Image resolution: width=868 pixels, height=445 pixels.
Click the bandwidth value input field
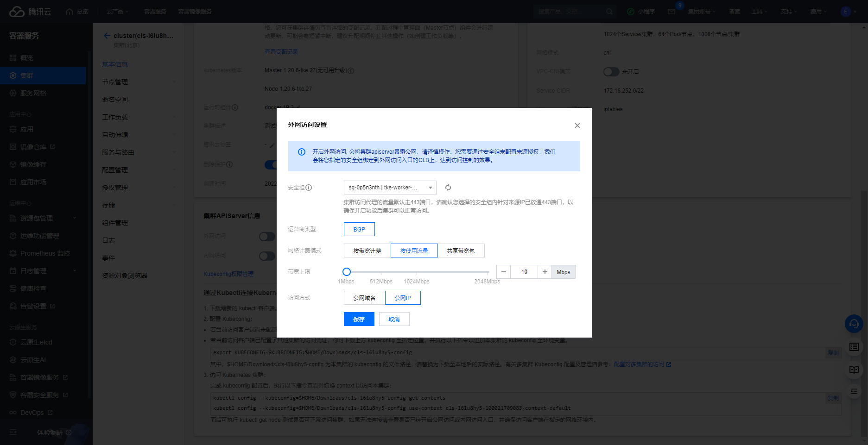click(524, 272)
